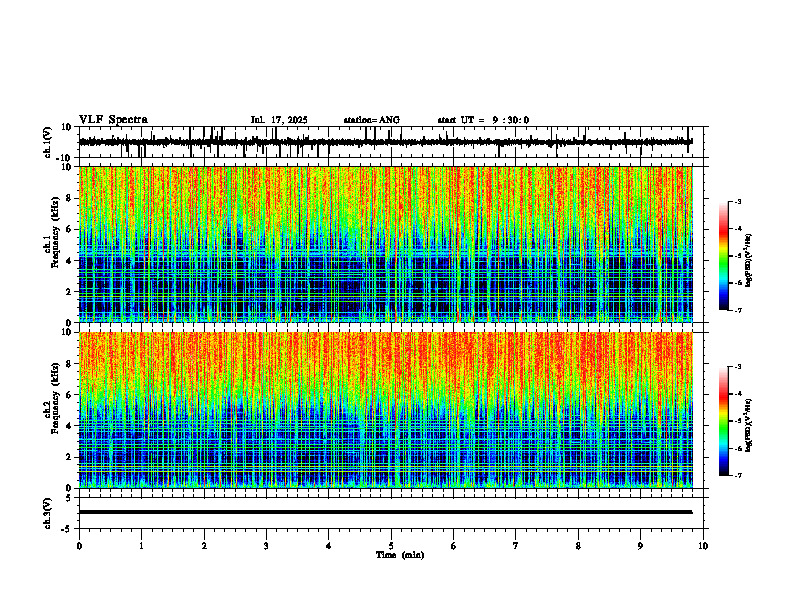
Task: Click the 'station=ANG' header label
Action: [x=371, y=120]
